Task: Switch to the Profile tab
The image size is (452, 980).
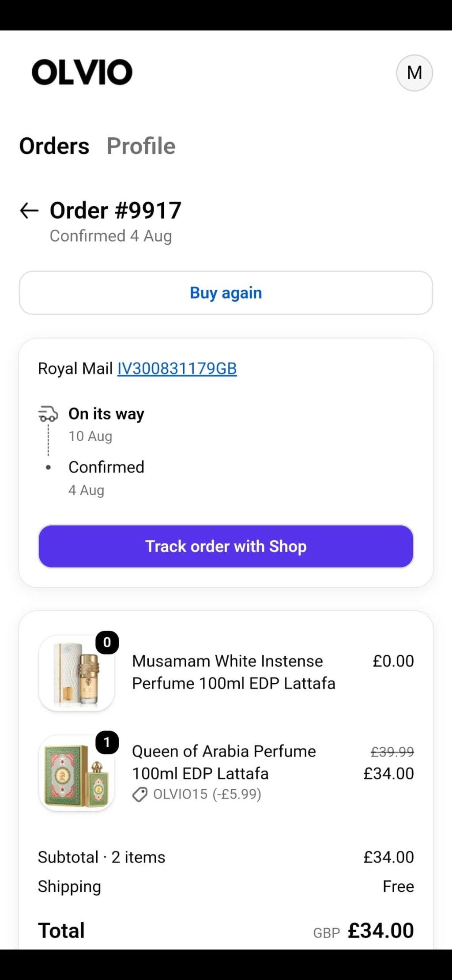Action: point(141,146)
